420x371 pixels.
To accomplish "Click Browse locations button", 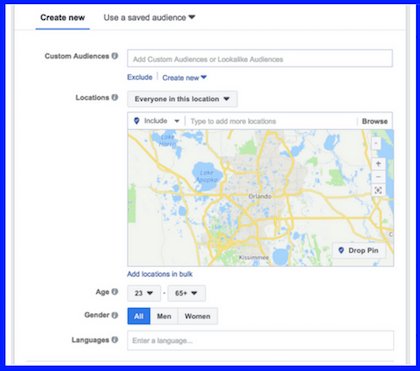I will coord(375,121).
